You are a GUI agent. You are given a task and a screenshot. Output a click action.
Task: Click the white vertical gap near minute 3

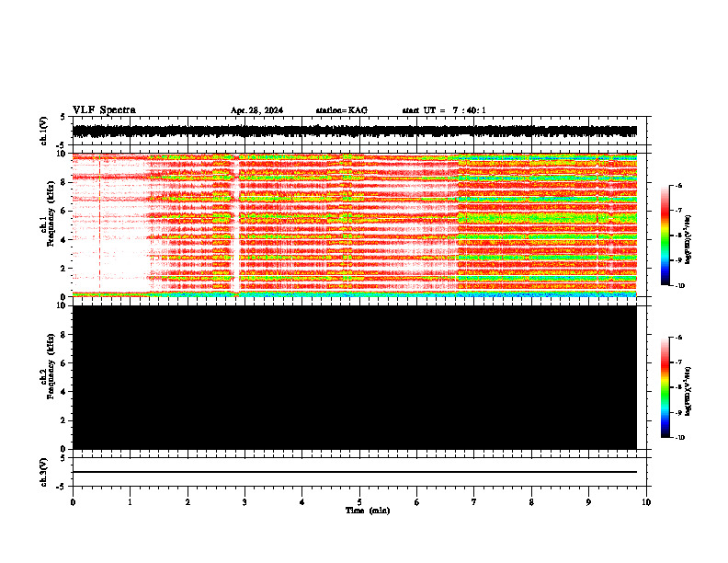coord(235,224)
